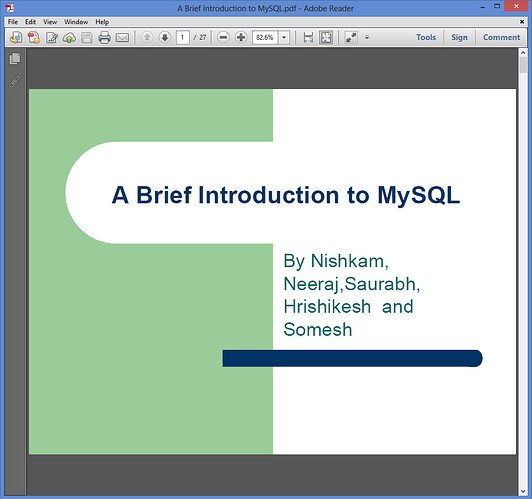Viewport: 532px width, 499px height.
Task: Open the Comment pane
Action: tap(501, 37)
